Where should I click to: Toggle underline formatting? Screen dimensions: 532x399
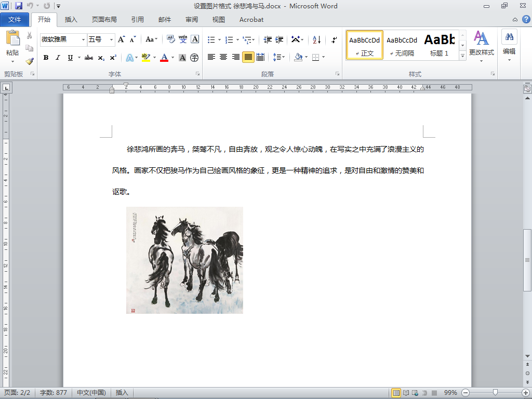coord(70,58)
